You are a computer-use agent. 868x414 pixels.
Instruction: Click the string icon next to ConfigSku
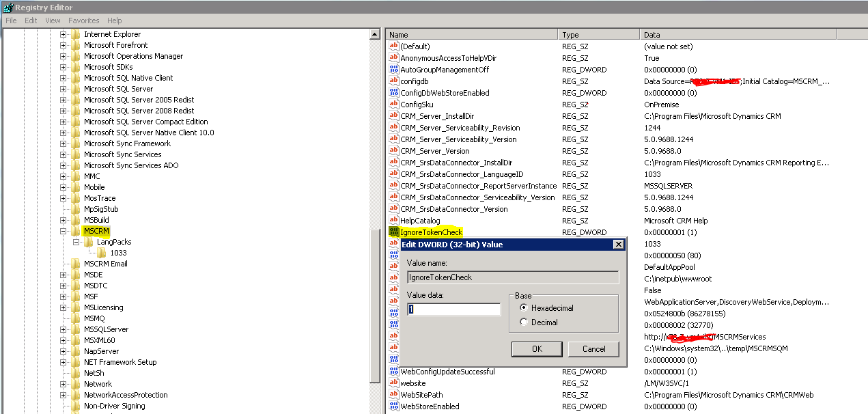point(393,105)
